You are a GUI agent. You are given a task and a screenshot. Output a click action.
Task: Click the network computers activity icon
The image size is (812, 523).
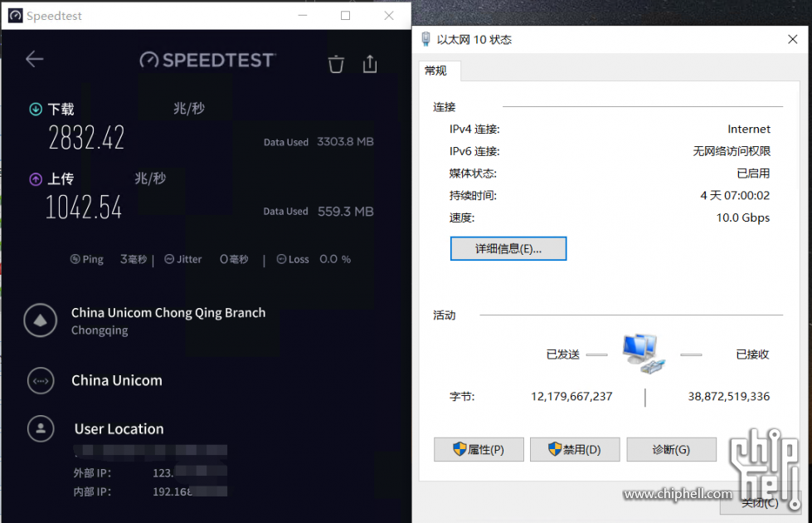(644, 354)
